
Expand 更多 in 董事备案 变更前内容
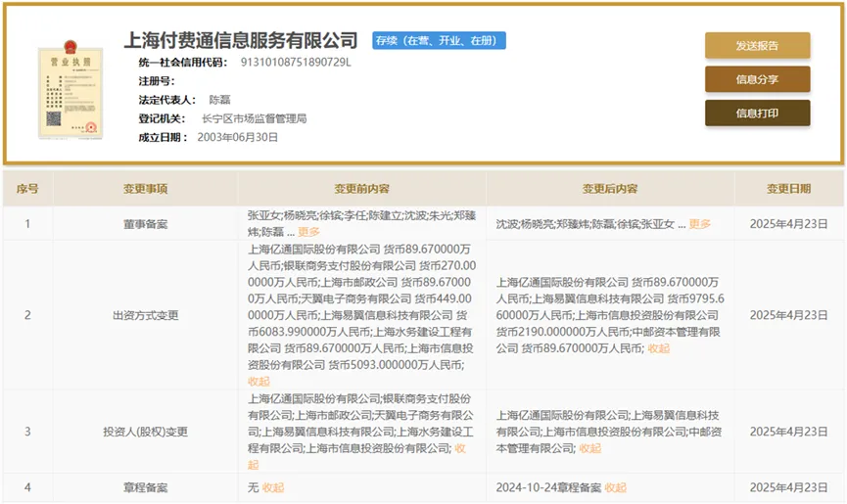[x=309, y=232]
